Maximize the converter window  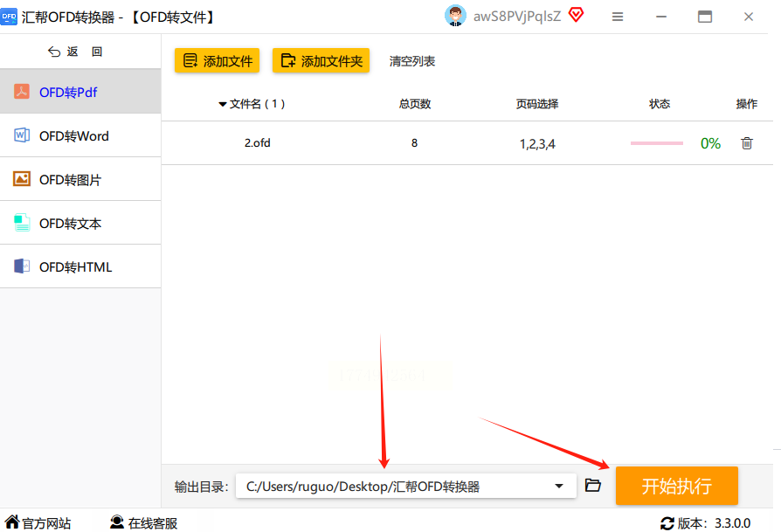point(705,17)
